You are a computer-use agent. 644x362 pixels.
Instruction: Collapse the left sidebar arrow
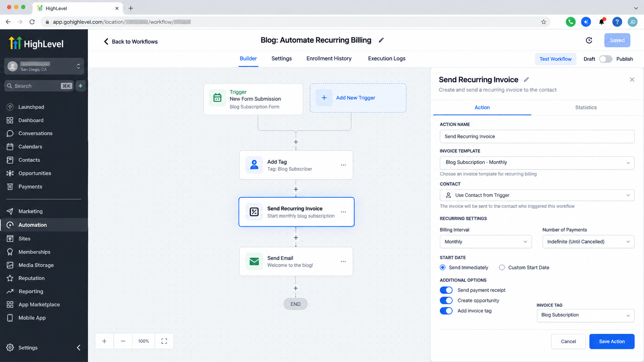[x=79, y=347]
